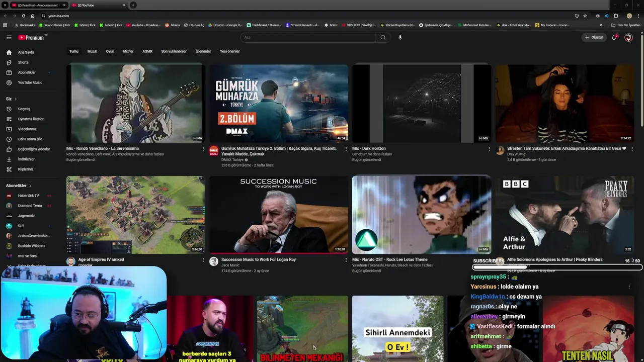This screenshot has height=362, width=644.
Task: Open options for Rondò Veneziano mix
Action: coord(203,149)
